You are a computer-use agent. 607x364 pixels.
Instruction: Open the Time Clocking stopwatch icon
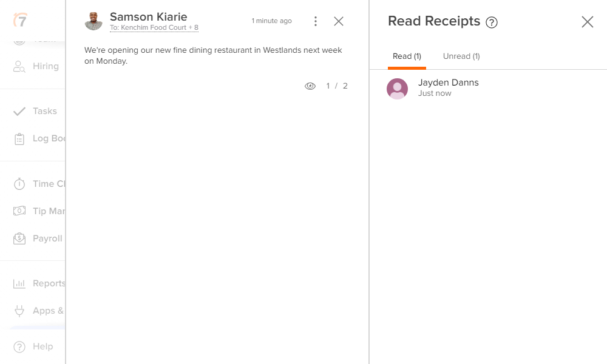[19, 184]
